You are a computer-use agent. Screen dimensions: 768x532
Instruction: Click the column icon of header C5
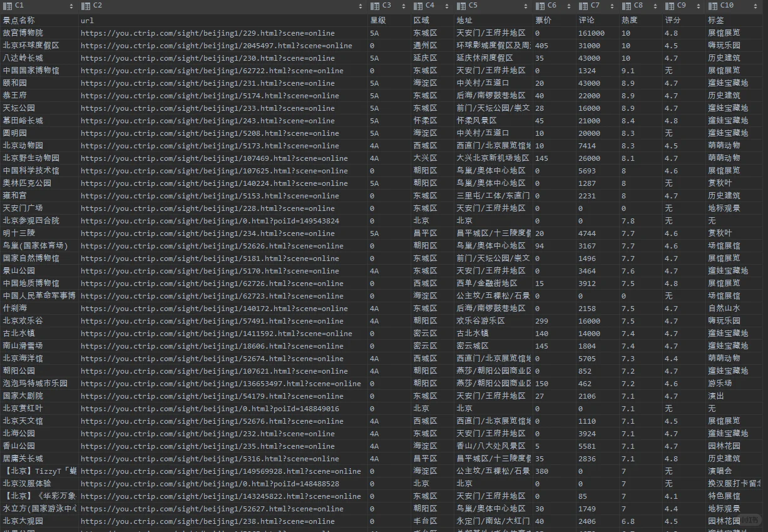click(x=461, y=6)
